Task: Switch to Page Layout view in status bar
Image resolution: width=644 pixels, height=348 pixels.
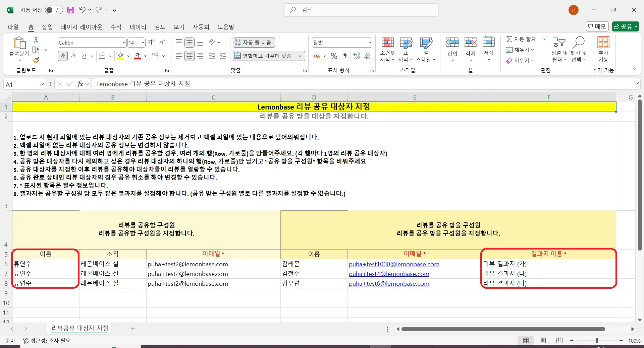Action: (x=542, y=341)
